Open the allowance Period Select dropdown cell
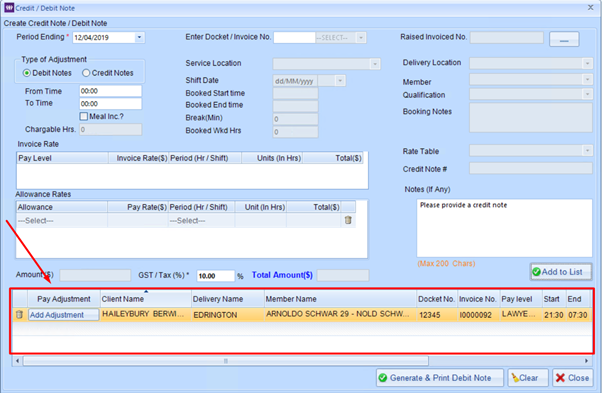This screenshot has width=602, height=393. [202, 221]
